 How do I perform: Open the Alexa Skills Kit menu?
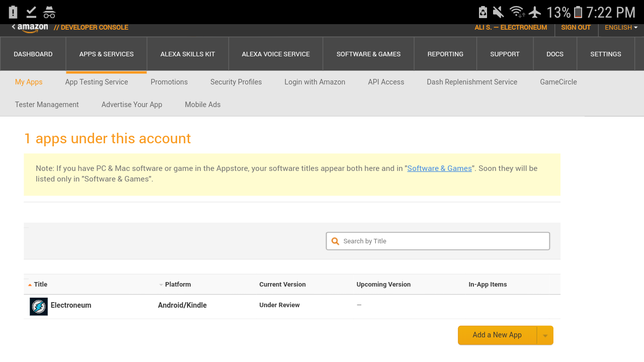pos(188,54)
